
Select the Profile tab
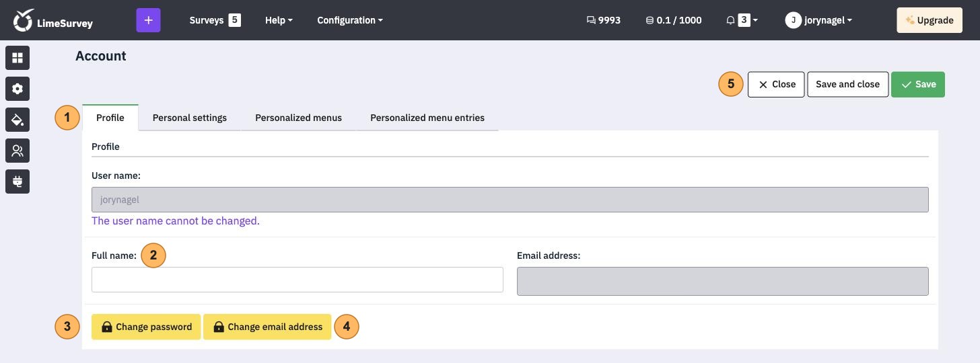tap(110, 118)
